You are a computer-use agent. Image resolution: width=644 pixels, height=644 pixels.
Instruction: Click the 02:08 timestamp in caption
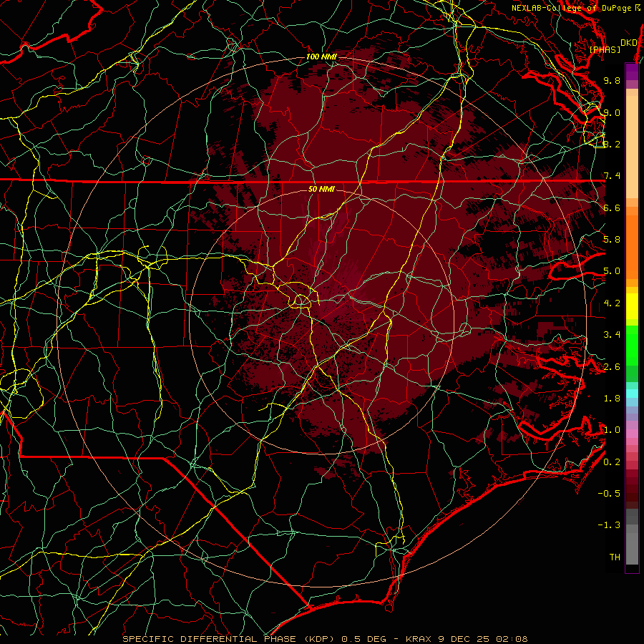[x=512, y=639]
